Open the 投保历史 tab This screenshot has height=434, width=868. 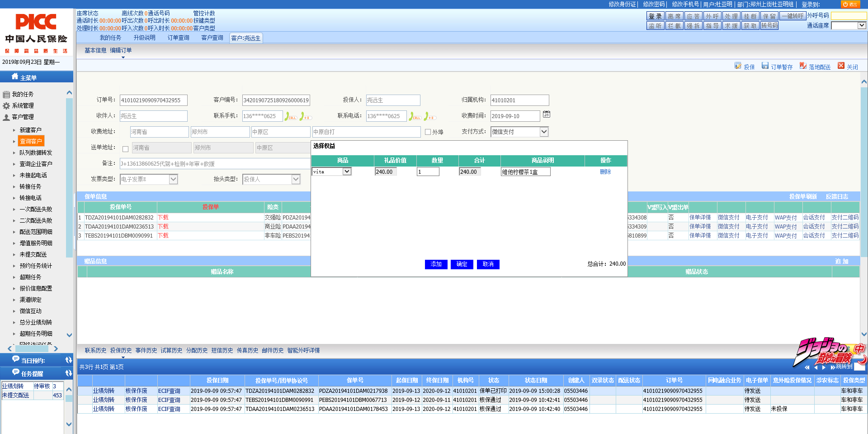(121, 350)
